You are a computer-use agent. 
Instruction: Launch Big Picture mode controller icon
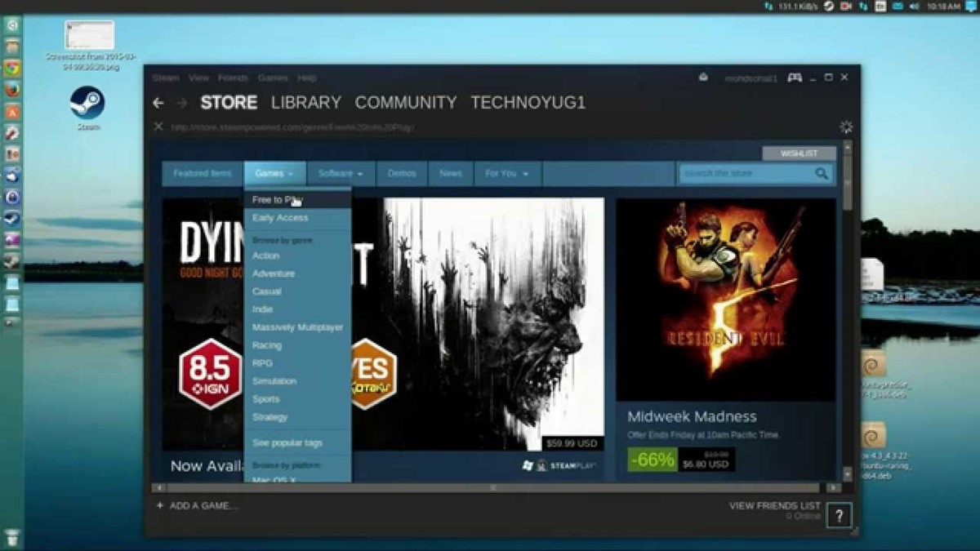[794, 78]
